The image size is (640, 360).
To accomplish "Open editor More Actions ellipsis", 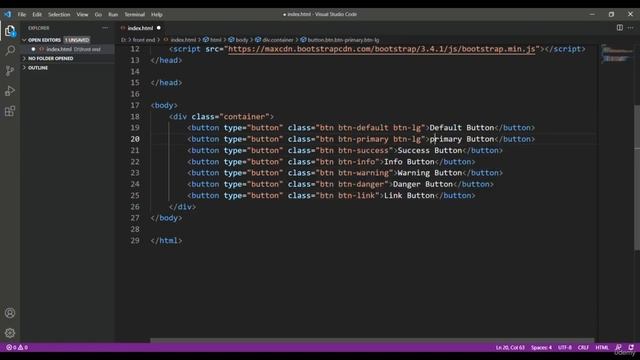I will [631, 28].
